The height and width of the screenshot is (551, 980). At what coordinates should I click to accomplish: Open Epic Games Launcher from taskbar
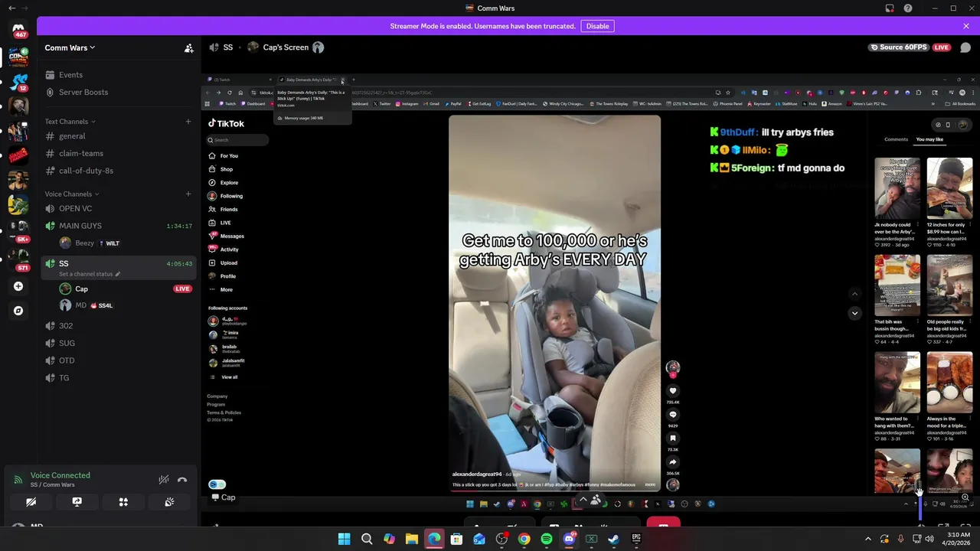click(636, 539)
